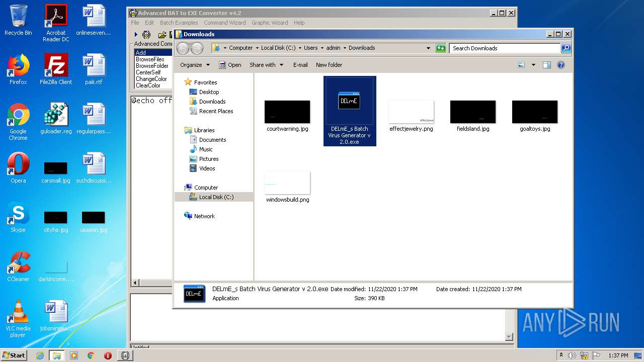Open the Organize dropdown menu

195,65
